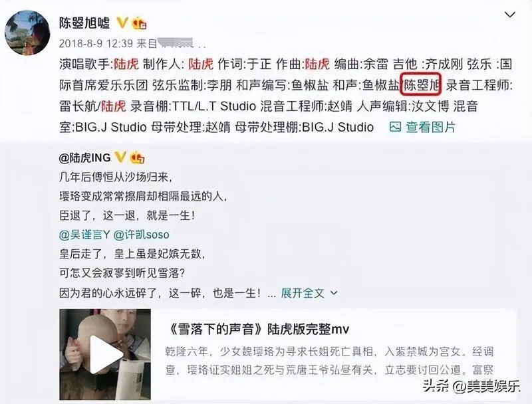The height and width of the screenshot is (404, 532).
Task: Open the @许凯soso mention
Action: pyautogui.click(x=141, y=235)
